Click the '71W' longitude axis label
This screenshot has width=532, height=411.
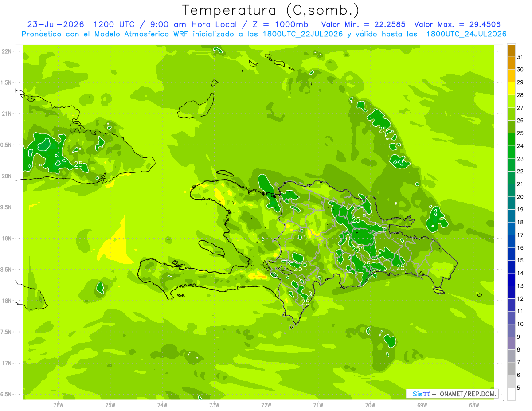pos(318,405)
